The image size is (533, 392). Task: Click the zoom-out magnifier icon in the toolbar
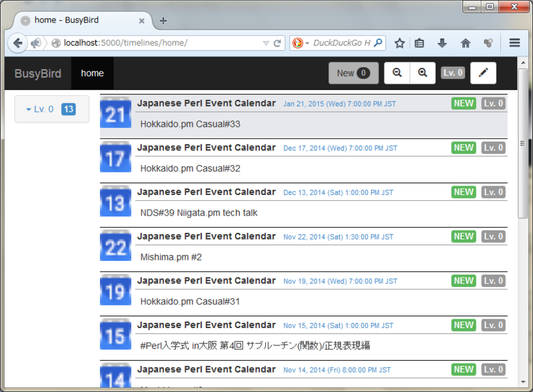coord(398,73)
